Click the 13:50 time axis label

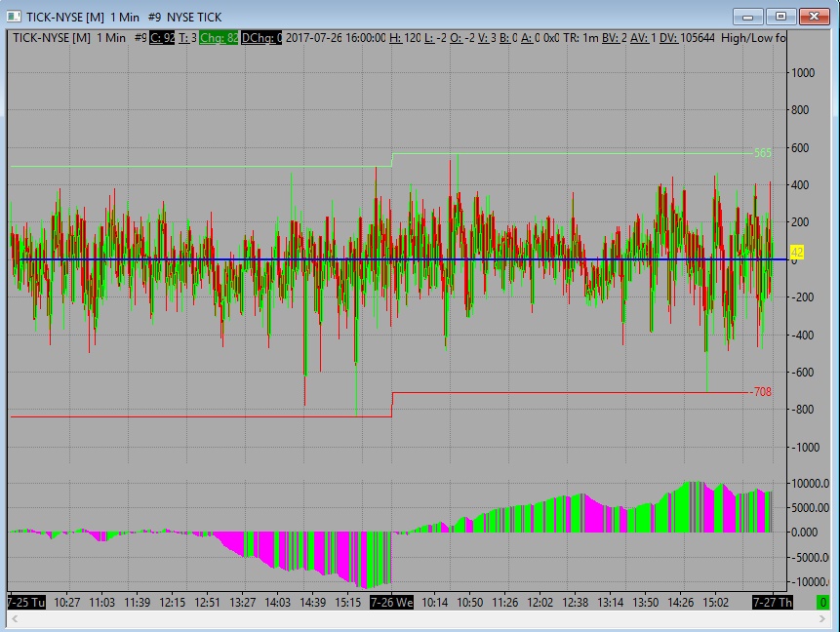click(646, 603)
